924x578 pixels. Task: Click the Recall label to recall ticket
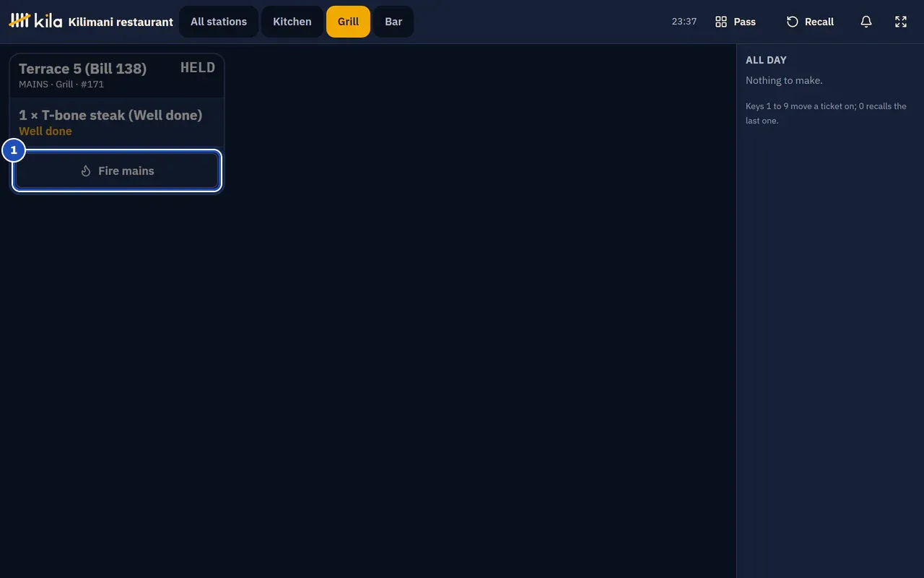pyautogui.click(x=819, y=22)
